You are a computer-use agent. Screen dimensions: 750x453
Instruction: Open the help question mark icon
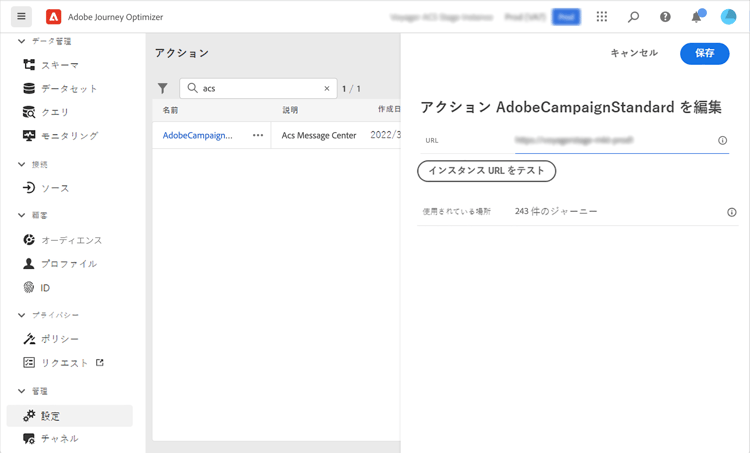tap(665, 17)
